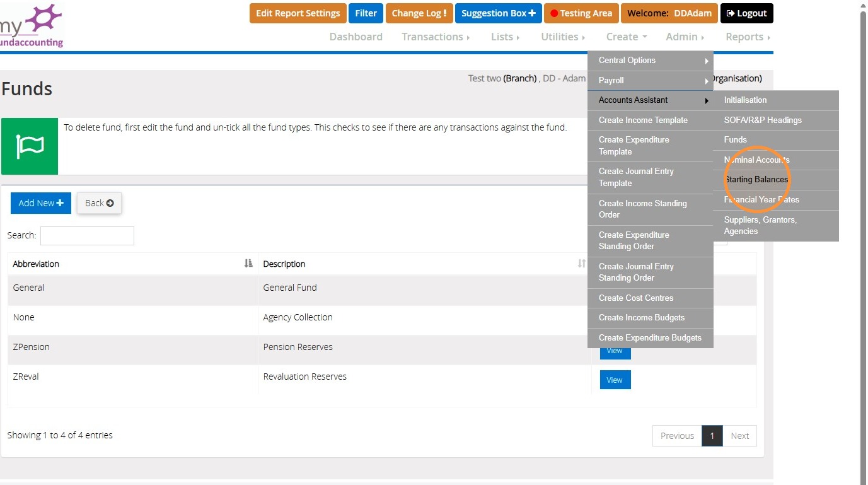Click into the Search input field
The image size is (868, 485).
(87, 235)
